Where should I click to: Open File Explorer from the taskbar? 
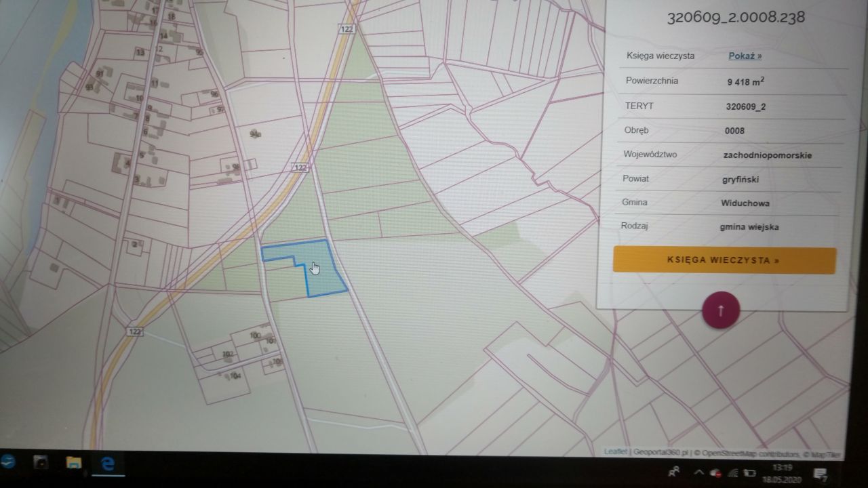coord(73,463)
